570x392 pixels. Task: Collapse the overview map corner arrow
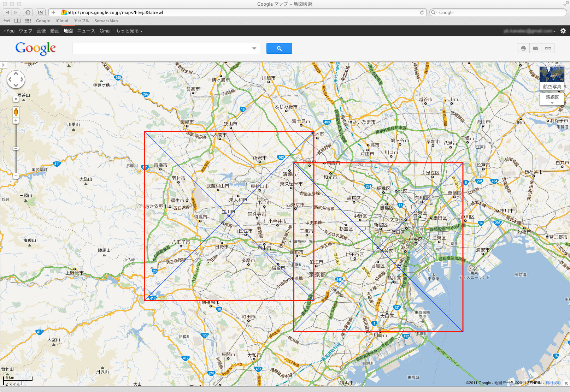tap(566, 383)
